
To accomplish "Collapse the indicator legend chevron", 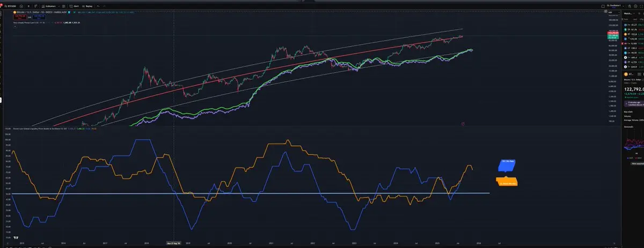I will 15,27.
